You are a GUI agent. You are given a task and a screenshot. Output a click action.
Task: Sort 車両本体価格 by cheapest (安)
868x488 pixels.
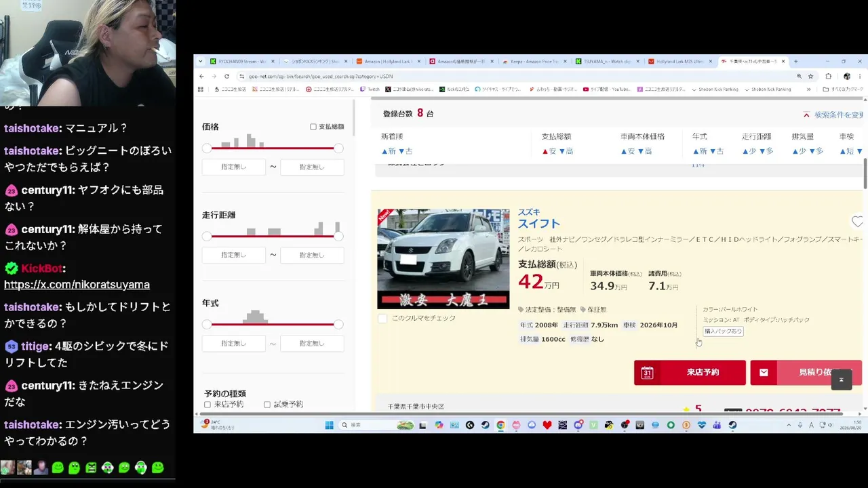coord(628,151)
